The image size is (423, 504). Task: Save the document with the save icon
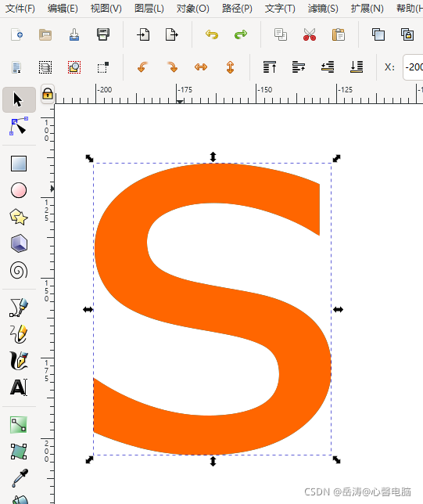pos(74,34)
